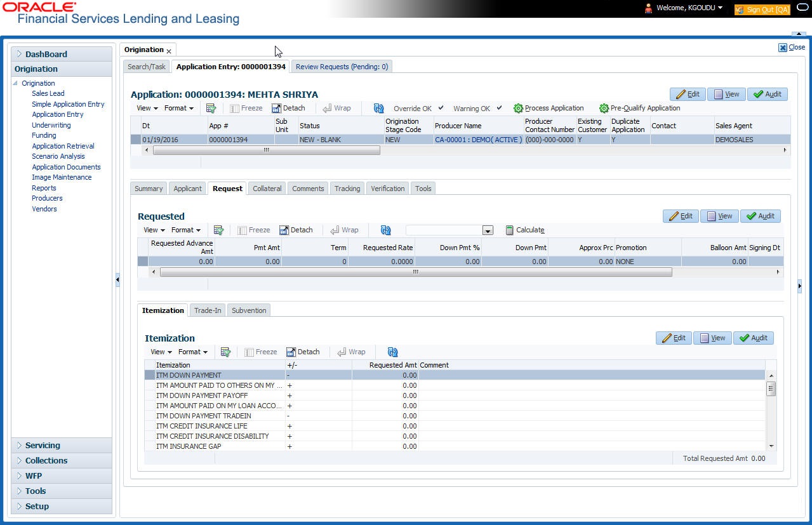Click Freeze in Application toolbar
812x525 pixels.
click(246, 108)
